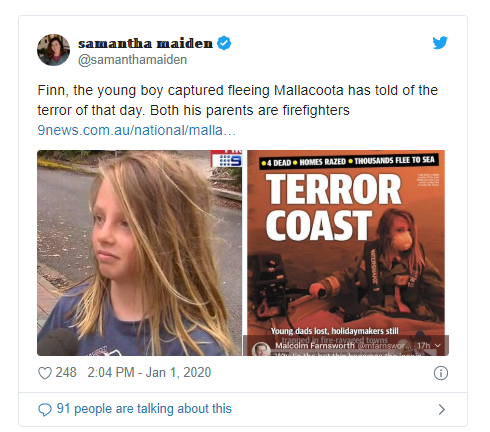The height and width of the screenshot is (432, 490).
Task: Click the tweet text about Finn
Action: [237, 100]
